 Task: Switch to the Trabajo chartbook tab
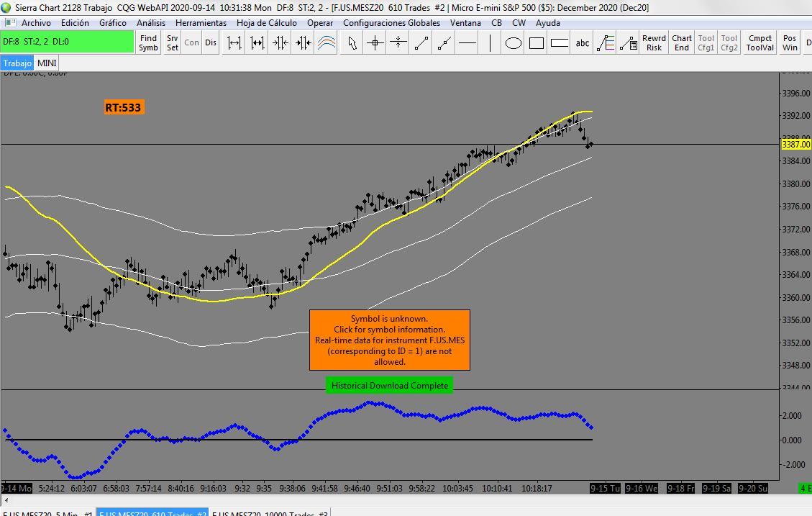pyautogui.click(x=17, y=63)
